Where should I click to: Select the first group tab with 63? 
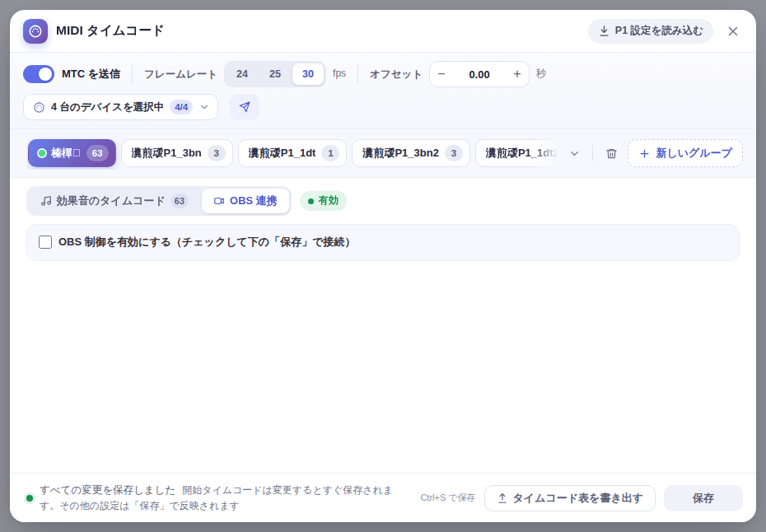72,153
